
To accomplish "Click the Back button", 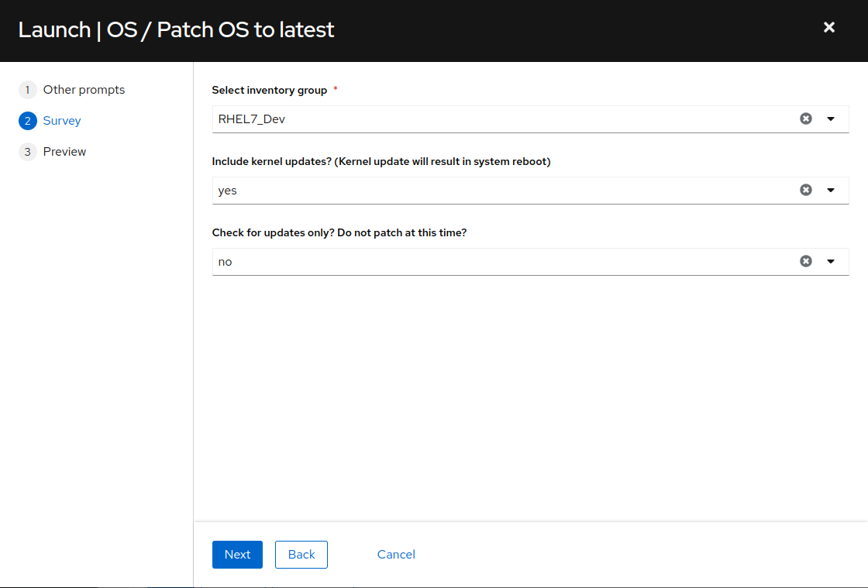I will (301, 554).
